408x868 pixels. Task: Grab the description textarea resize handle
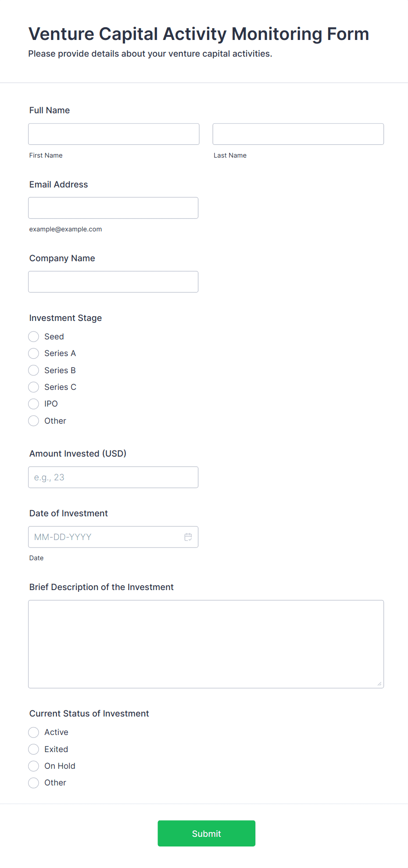[x=379, y=684]
